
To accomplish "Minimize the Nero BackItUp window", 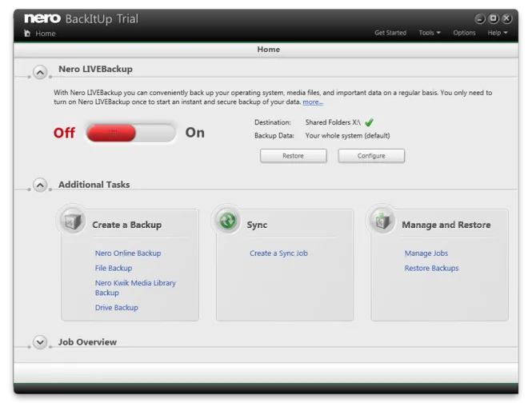I will coord(480,18).
